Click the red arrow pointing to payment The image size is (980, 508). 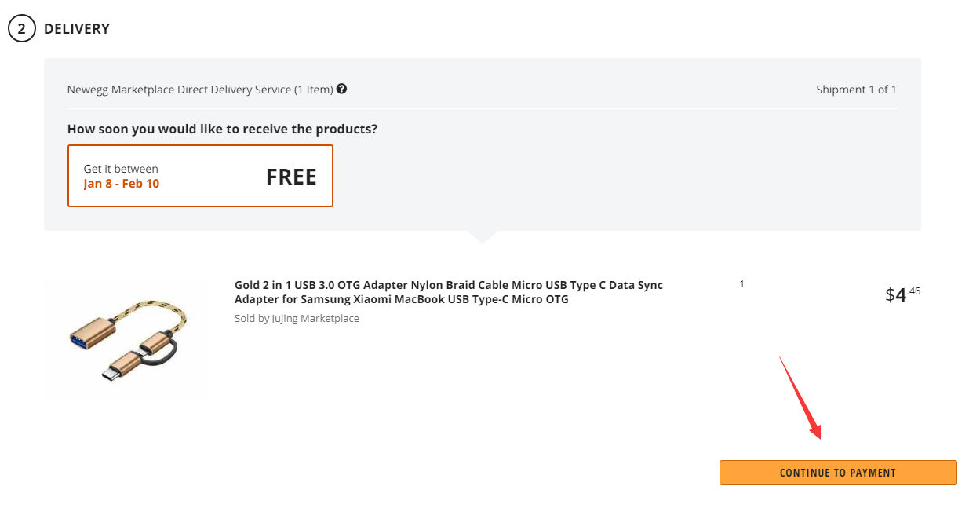click(800, 397)
